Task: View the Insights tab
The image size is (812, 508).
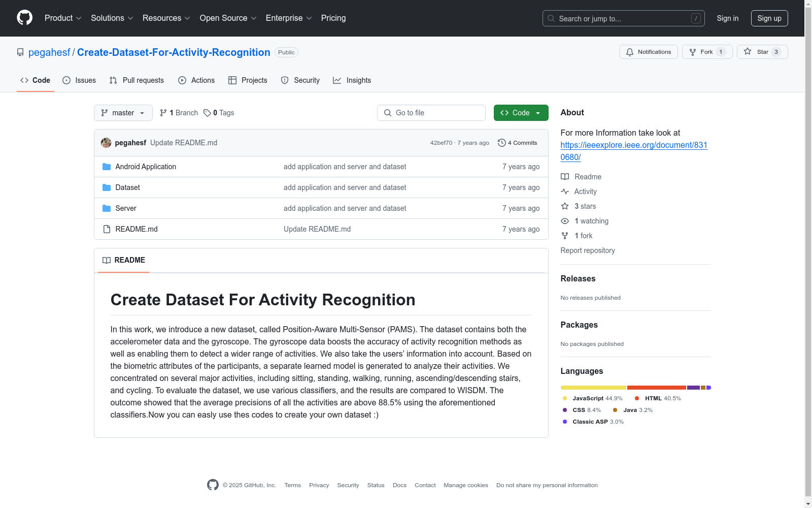Action: tap(352, 80)
